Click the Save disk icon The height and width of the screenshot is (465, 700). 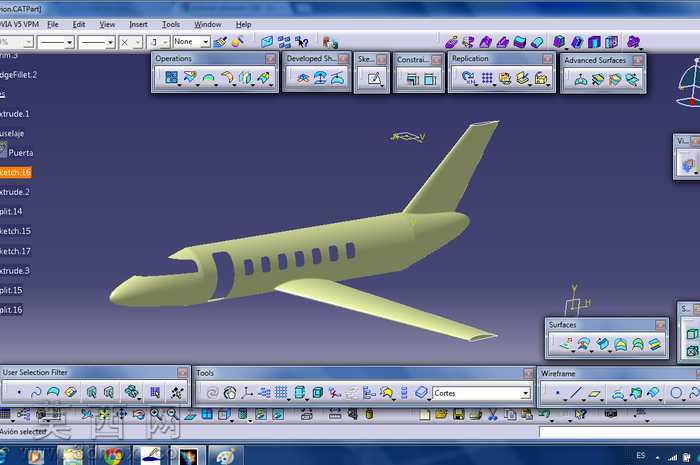(458, 415)
